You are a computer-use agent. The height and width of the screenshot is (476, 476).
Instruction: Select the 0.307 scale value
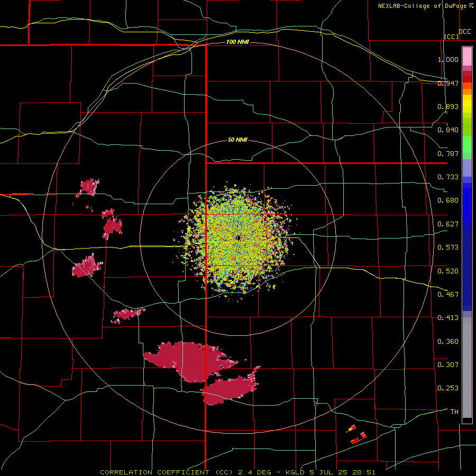click(x=448, y=365)
